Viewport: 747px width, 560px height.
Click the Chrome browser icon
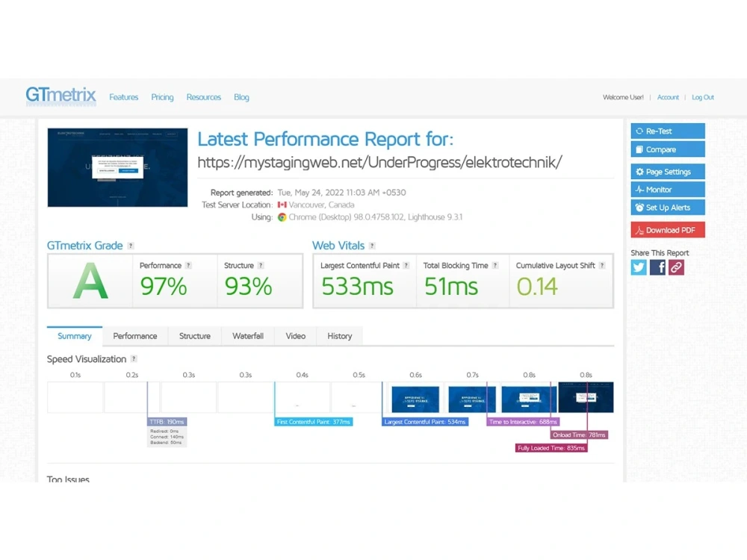pyautogui.click(x=282, y=217)
